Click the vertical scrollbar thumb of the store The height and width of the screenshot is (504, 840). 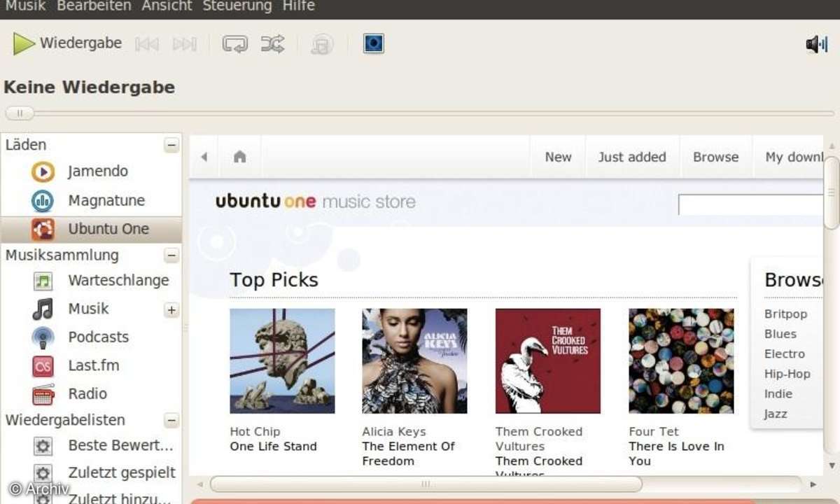(x=832, y=192)
